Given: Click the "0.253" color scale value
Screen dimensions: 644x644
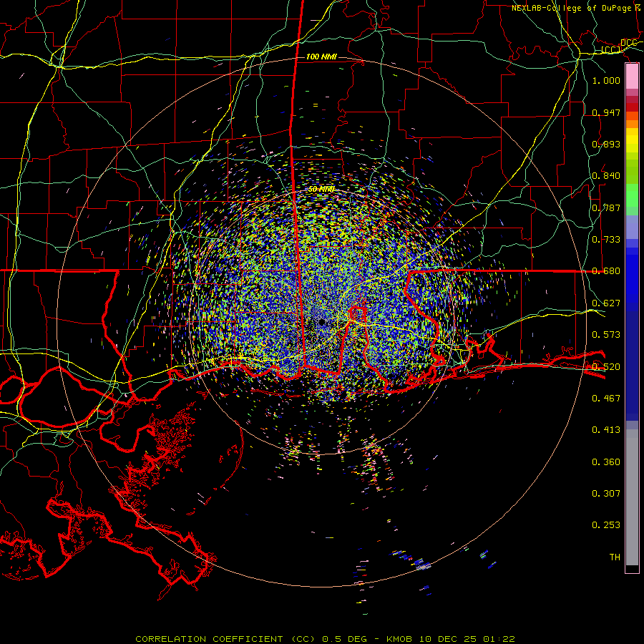Looking at the screenshot, I should click(606, 525).
